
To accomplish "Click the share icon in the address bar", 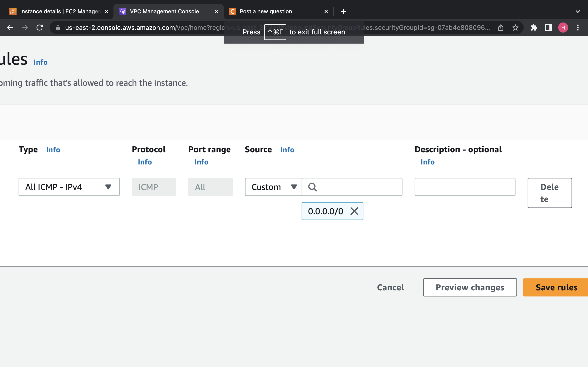I will tap(500, 28).
